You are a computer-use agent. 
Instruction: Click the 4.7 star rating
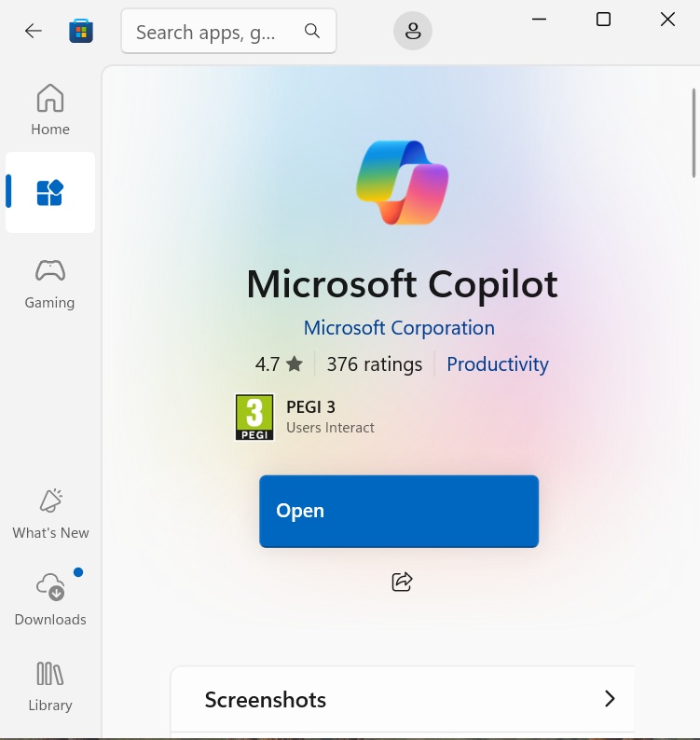coord(279,364)
